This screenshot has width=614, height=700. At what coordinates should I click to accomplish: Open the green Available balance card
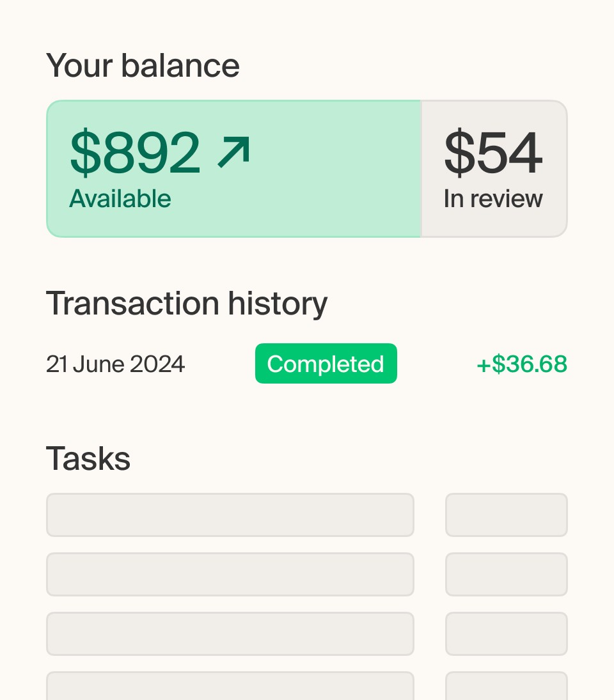(x=233, y=169)
